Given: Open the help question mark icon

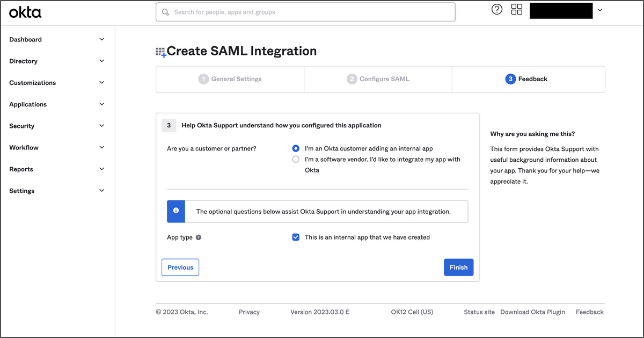Looking at the screenshot, I should point(497,10).
